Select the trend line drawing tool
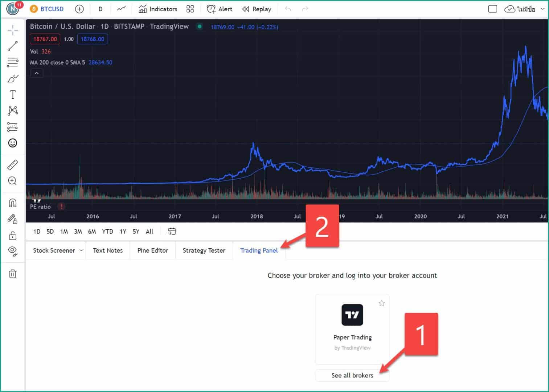The width and height of the screenshot is (549, 392). pos(13,46)
